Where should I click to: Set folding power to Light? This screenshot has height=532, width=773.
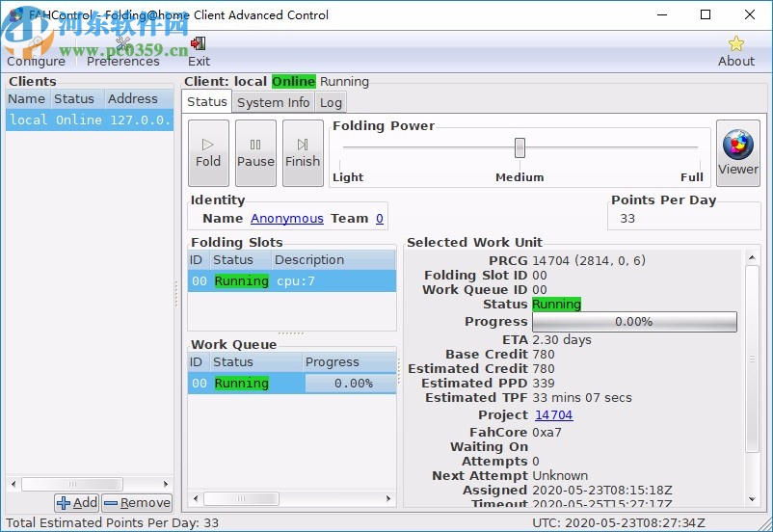coord(348,177)
